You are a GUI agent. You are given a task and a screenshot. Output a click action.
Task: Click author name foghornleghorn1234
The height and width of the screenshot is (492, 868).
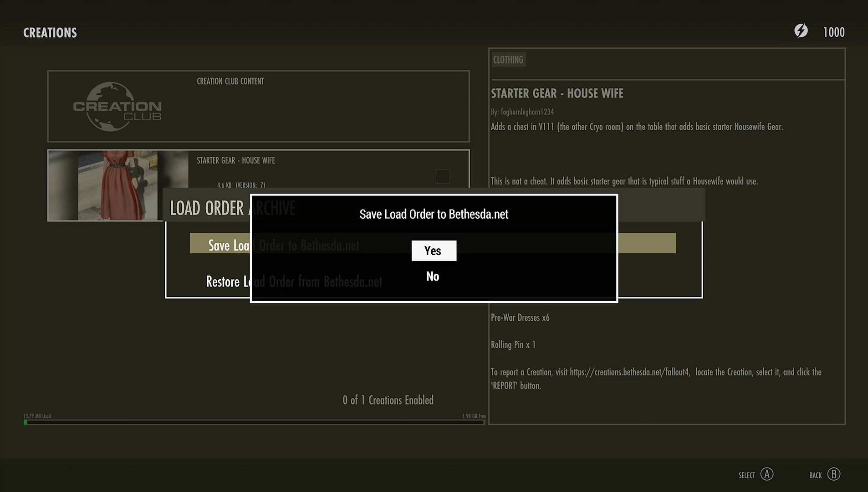tap(527, 112)
